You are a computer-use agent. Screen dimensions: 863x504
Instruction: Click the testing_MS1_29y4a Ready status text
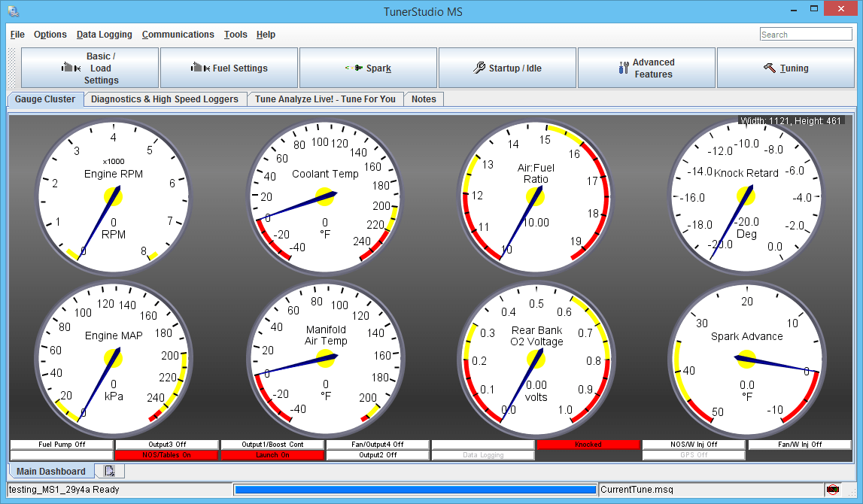64,489
